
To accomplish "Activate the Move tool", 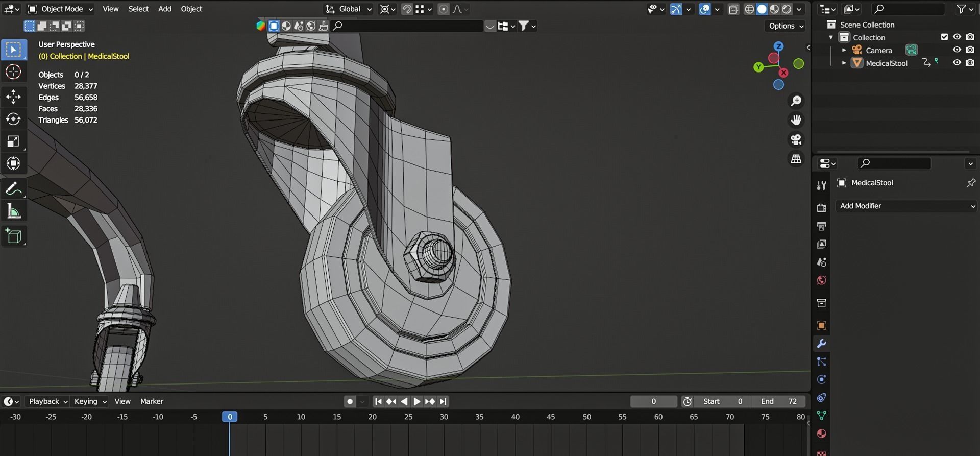I will coord(13,97).
